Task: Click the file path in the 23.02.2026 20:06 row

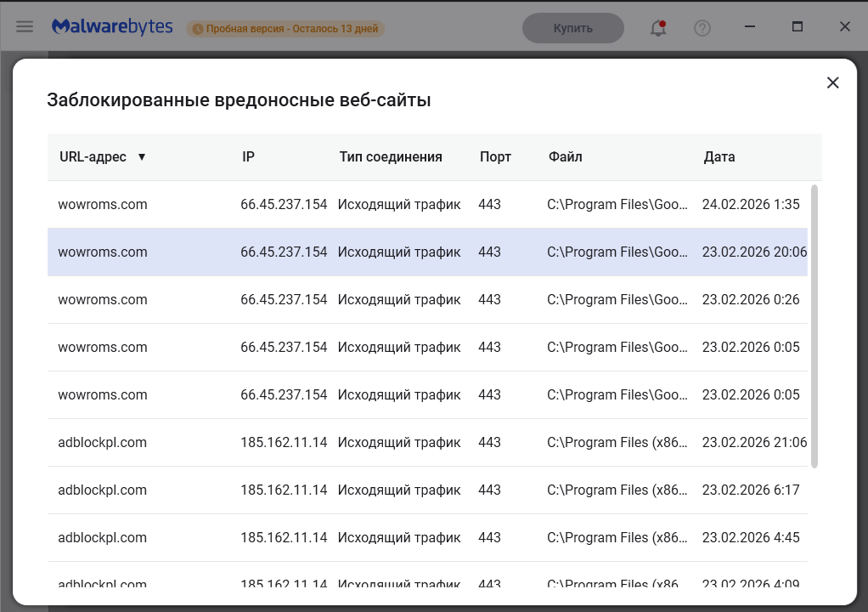Action: (x=617, y=252)
